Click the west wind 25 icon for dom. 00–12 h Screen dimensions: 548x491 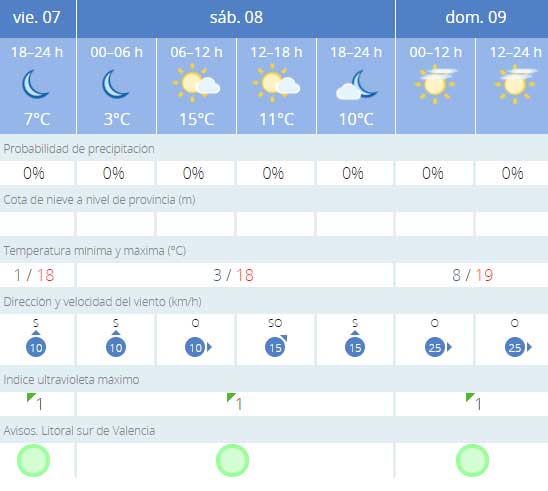click(438, 347)
